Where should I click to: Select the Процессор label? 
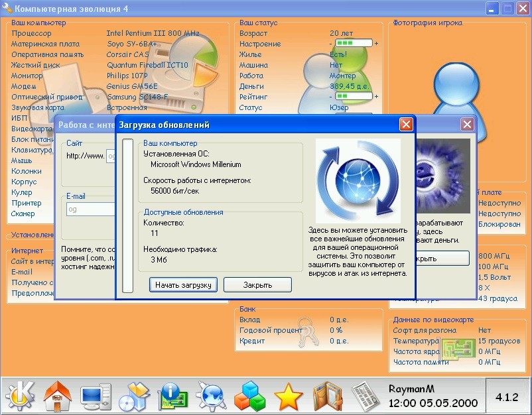[31, 33]
